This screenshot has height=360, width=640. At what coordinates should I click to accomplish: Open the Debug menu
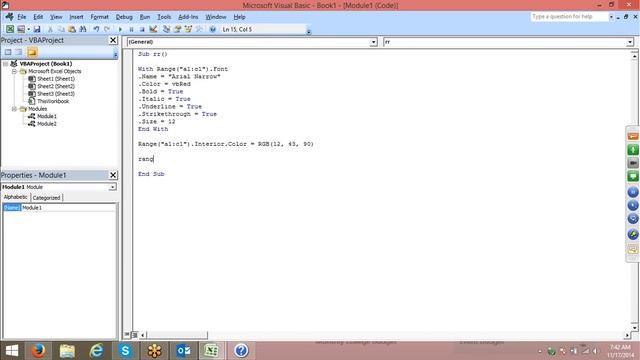(124, 17)
